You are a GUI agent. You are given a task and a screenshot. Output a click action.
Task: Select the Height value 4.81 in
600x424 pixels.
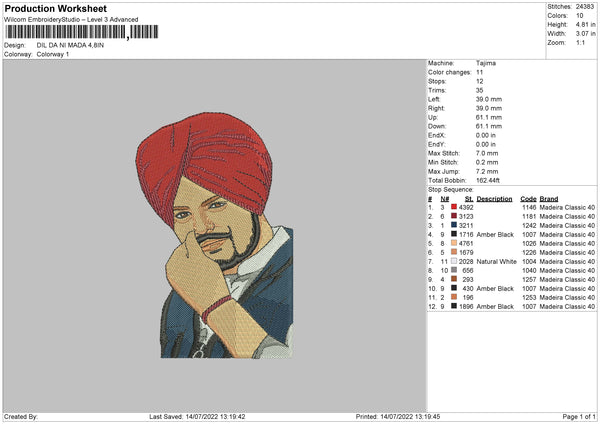point(586,24)
